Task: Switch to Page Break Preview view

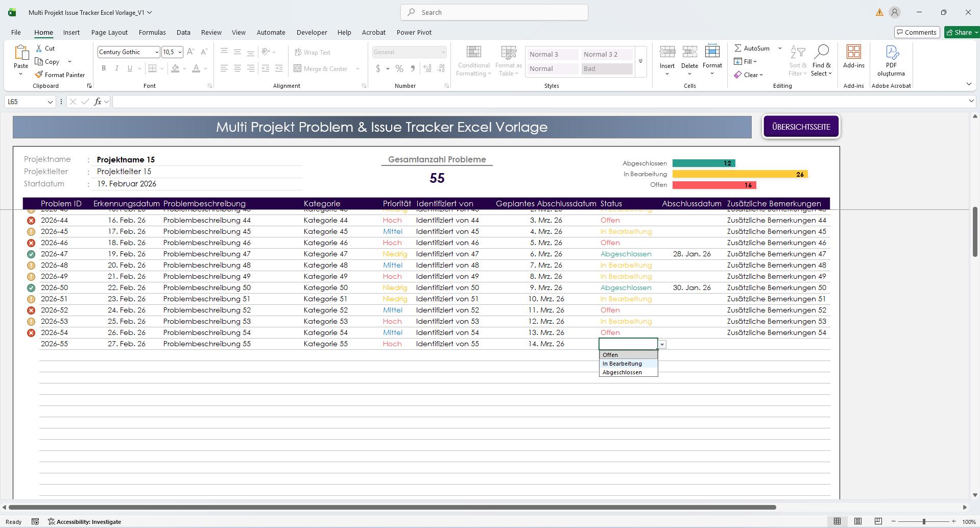Action: tap(878, 521)
